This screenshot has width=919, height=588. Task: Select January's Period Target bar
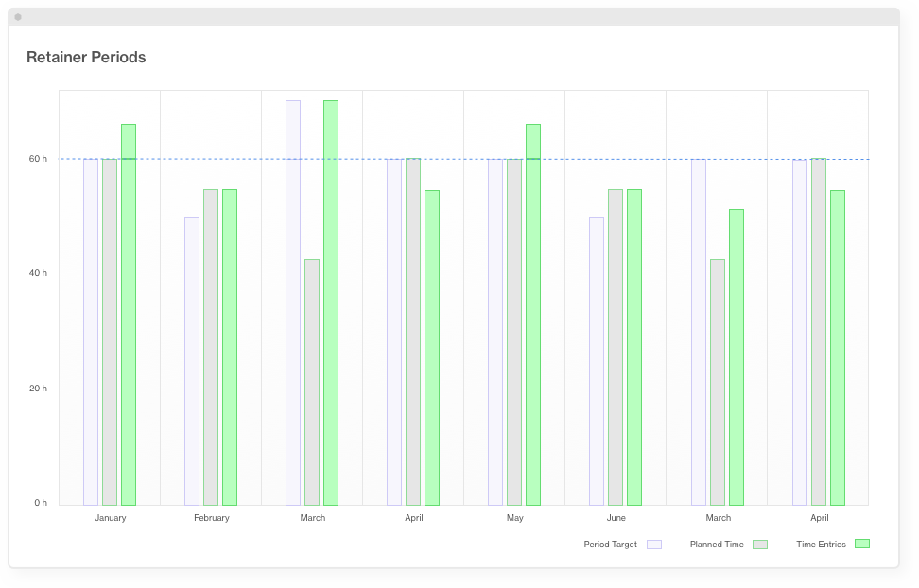coord(91,333)
